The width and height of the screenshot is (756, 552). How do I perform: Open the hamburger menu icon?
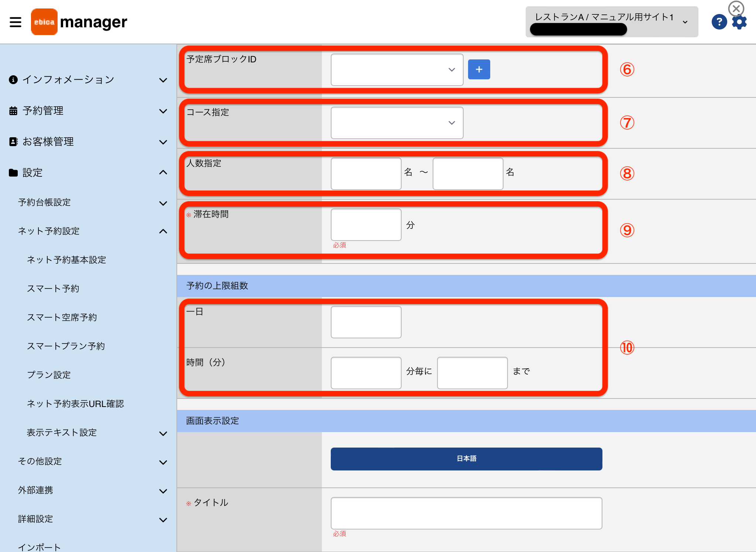pos(16,22)
